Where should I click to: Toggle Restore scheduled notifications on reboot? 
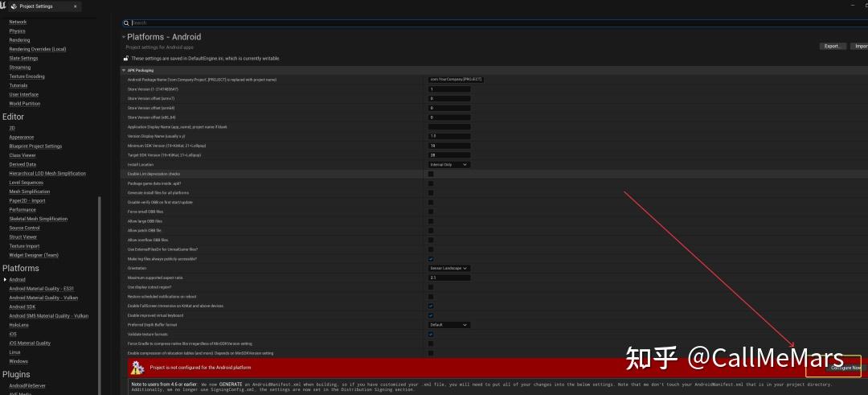click(431, 296)
